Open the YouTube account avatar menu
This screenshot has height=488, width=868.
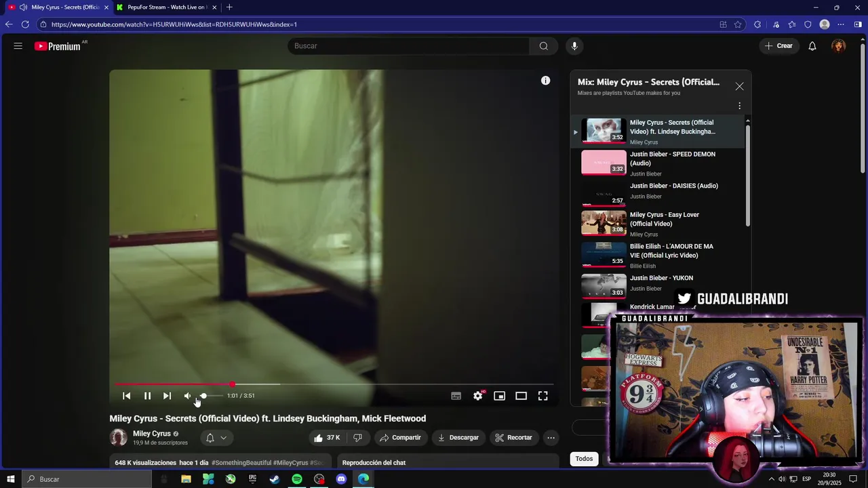click(x=839, y=46)
